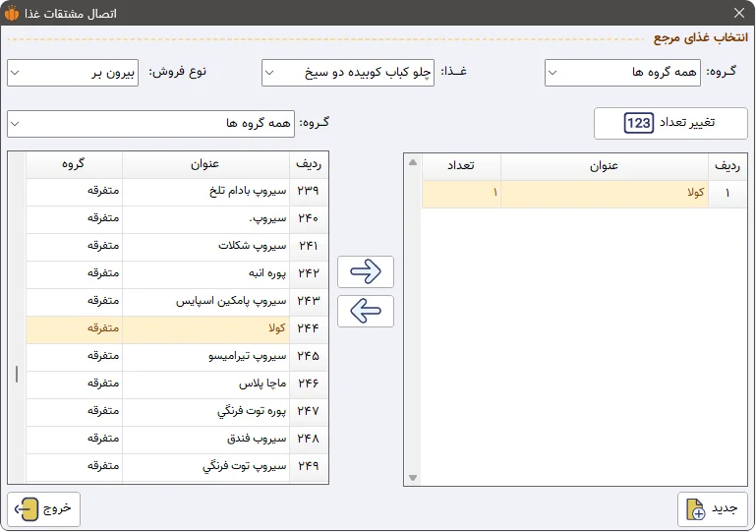Select row سیروپ پامکین اسپایس

pyautogui.click(x=177, y=302)
